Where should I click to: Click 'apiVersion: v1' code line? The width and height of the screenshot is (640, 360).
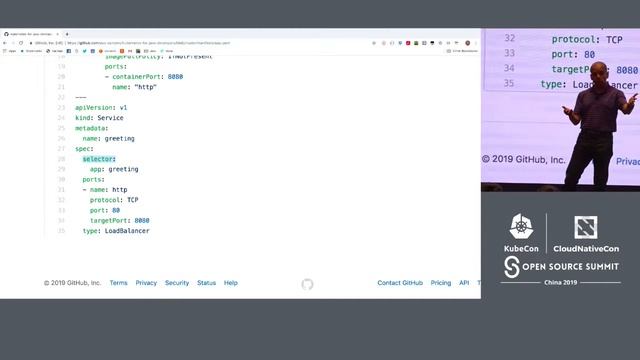[101, 108]
